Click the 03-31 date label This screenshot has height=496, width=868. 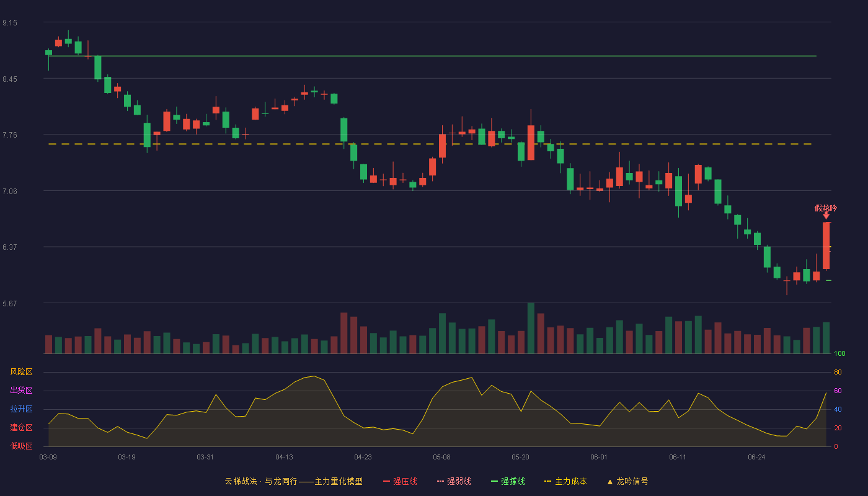pyautogui.click(x=205, y=457)
